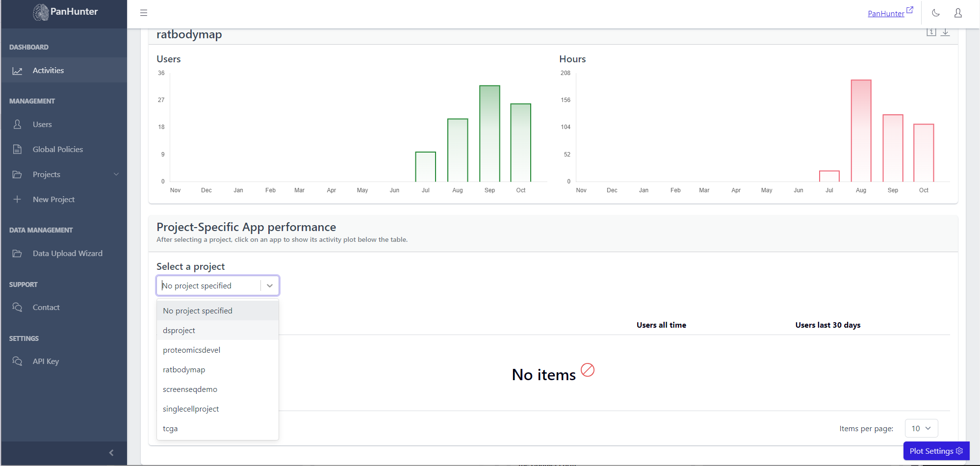Select ratbodymap from the project list
Image resolution: width=980 pixels, height=466 pixels.
(184, 369)
